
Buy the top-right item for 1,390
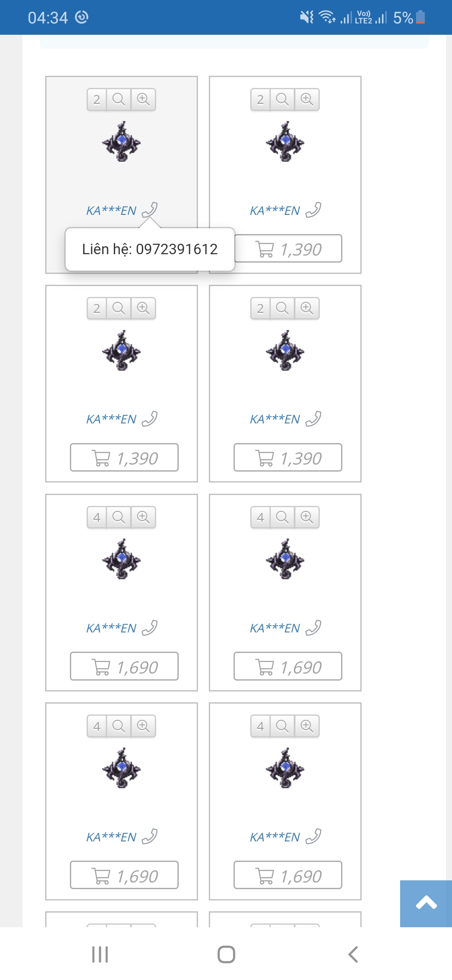click(x=288, y=249)
